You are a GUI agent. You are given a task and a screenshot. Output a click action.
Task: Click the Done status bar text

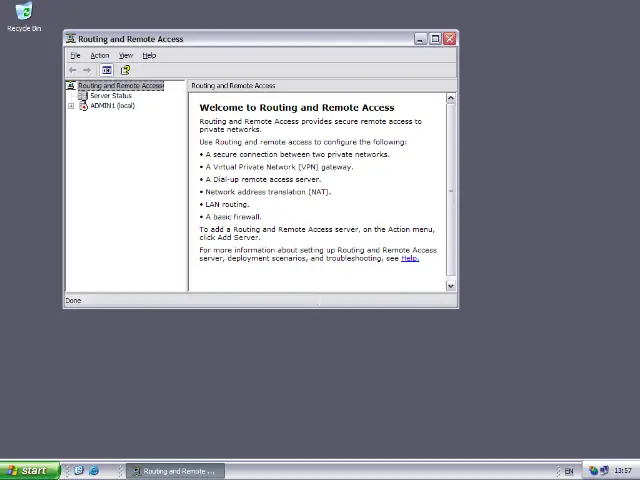pos(73,300)
